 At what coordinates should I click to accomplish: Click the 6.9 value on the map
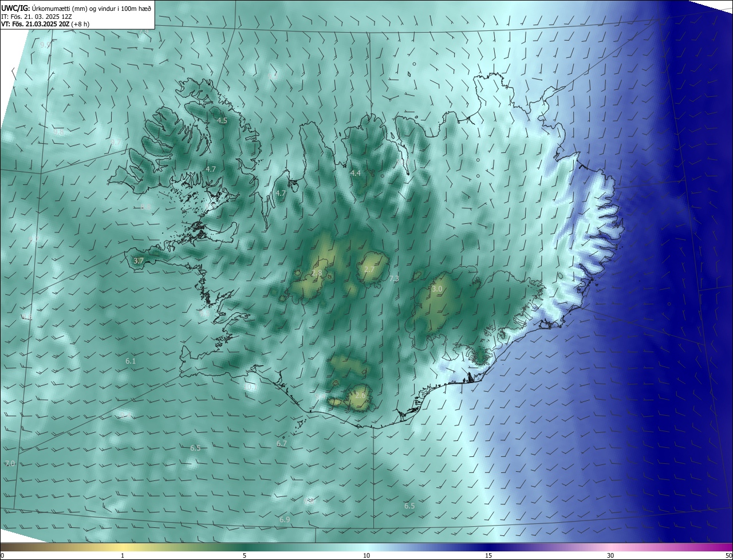pyautogui.click(x=285, y=519)
